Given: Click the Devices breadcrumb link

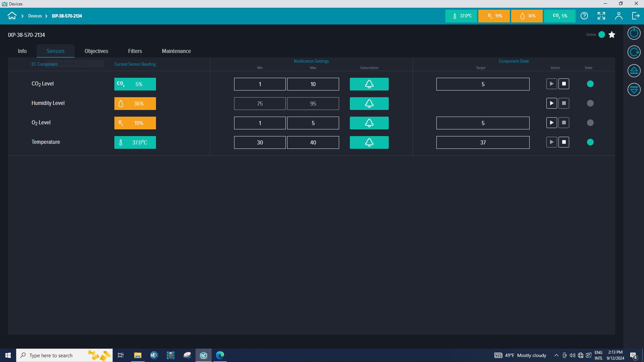Looking at the screenshot, I should [35, 16].
